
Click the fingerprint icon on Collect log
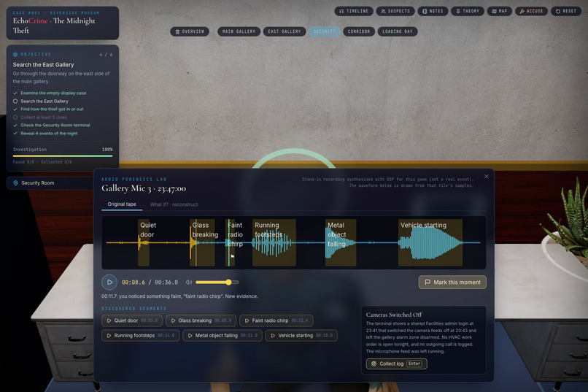coord(374,364)
